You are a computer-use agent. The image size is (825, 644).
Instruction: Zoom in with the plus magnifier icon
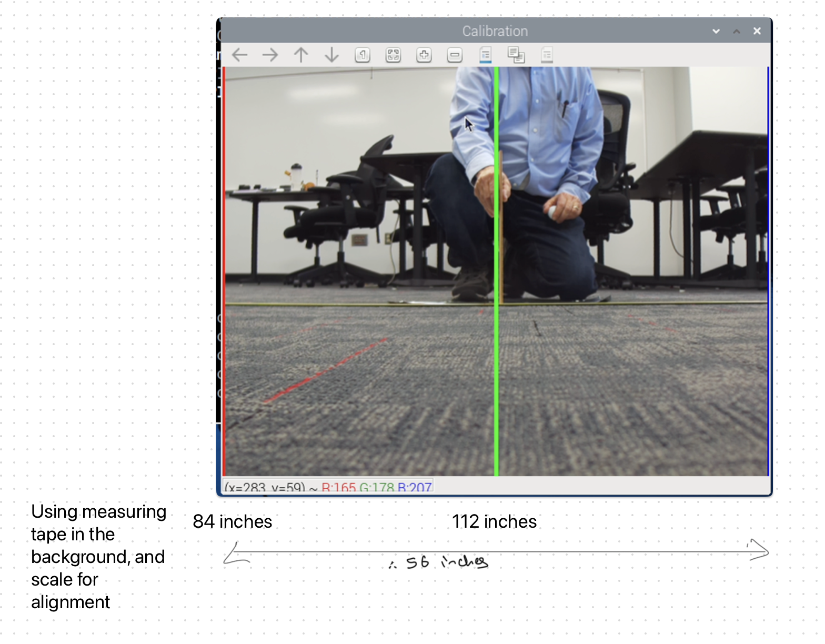coord(424,55)
